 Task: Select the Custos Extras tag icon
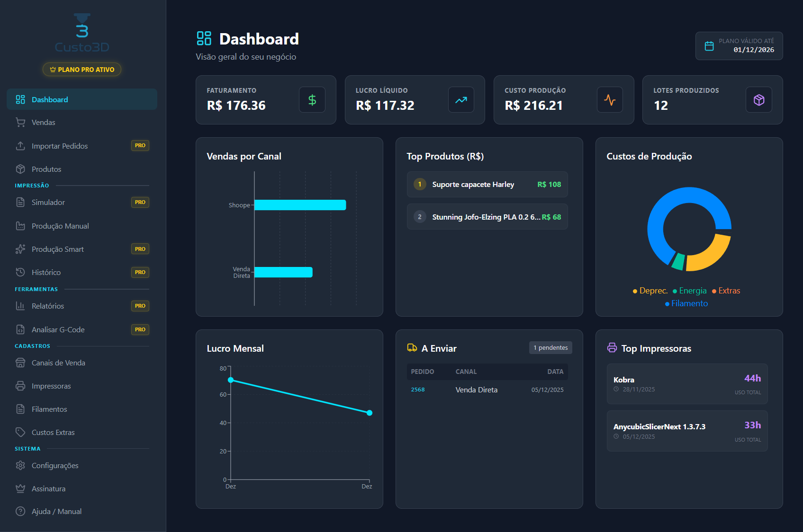coord(21,432)
